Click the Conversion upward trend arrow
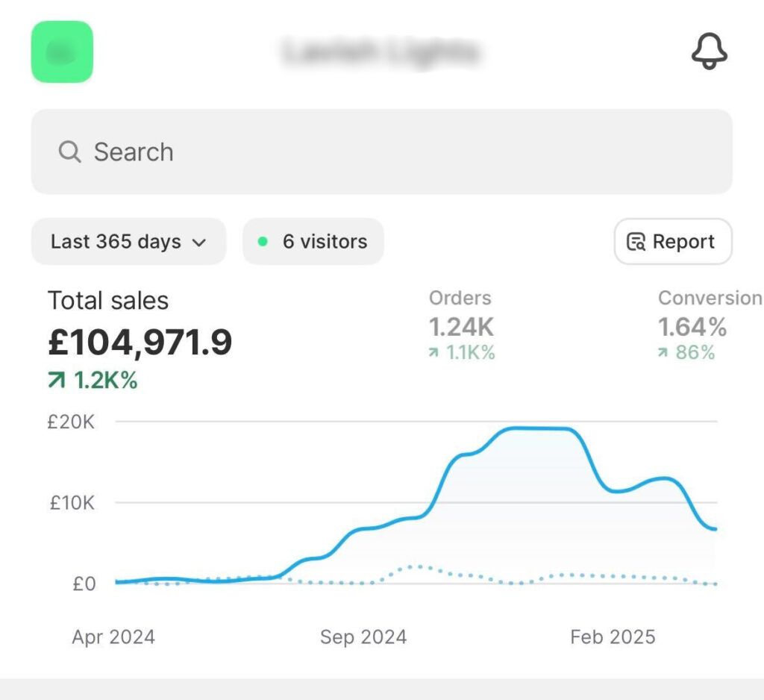Viewport: 764px width, 700px height. click(663, 353)
